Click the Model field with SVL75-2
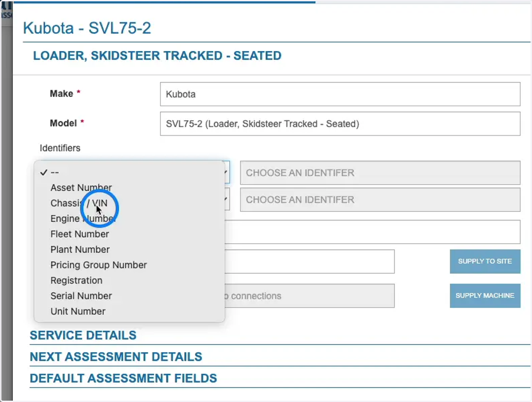This screenshot has width=532, height=402. click(x=340, y=124)
